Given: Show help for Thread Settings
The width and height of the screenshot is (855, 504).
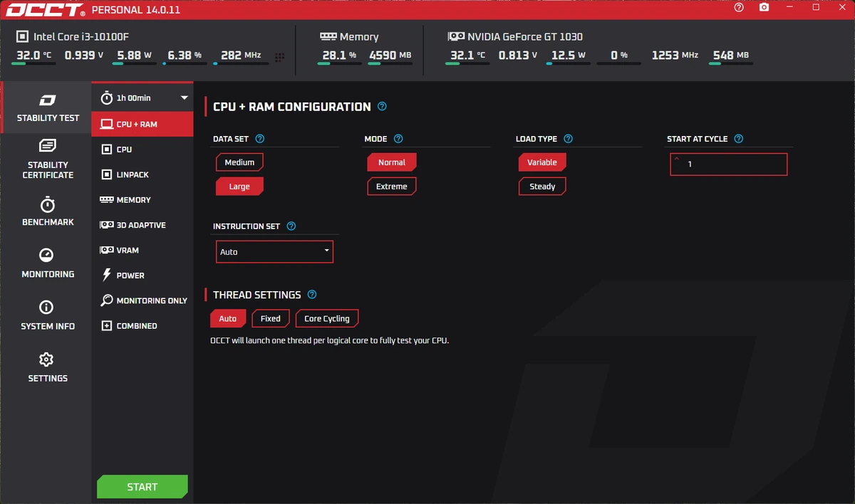Looking at the screenshot, I should [311, 295].
